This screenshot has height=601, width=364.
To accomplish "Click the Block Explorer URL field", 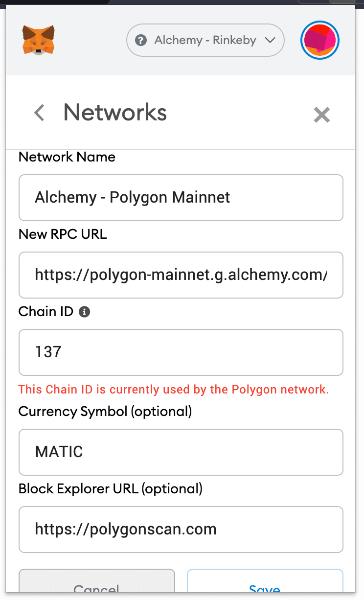I will [x=181, y=530].
